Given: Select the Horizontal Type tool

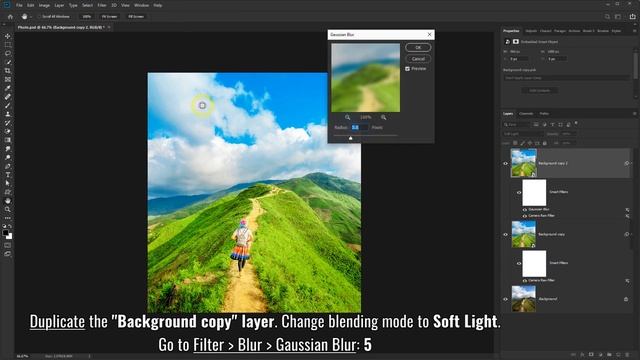Looking at the screenshot, I should tap(8, 175).
